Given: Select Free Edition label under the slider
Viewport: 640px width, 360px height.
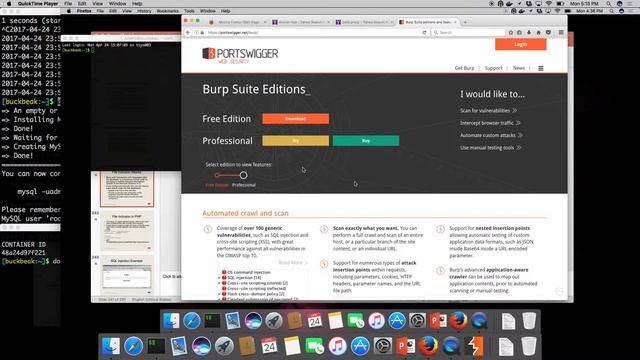Looking at the screenshot, I should [x=217, y=185].
